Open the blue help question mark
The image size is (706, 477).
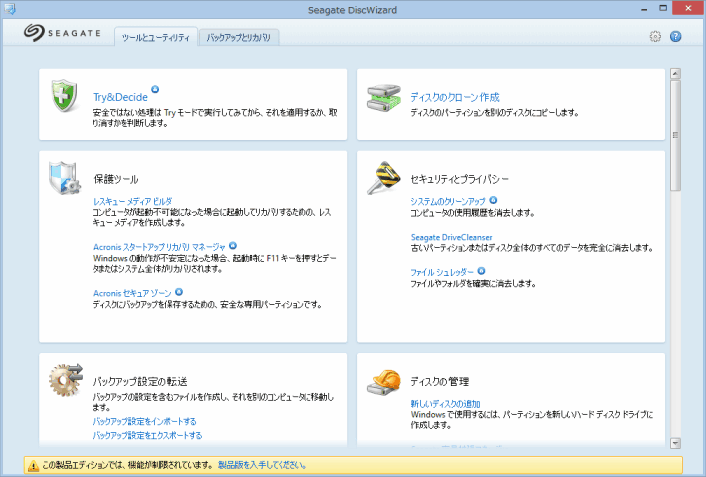point(675,36)
